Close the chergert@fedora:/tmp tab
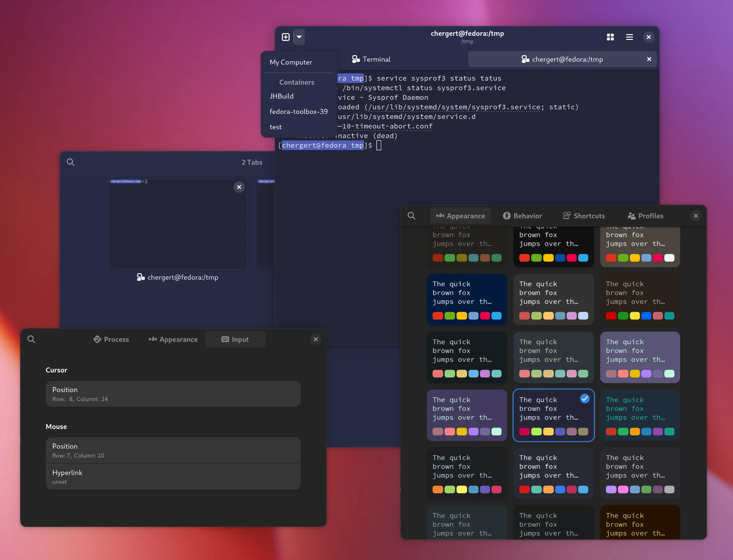733x560 pixels. pos(649,59)
